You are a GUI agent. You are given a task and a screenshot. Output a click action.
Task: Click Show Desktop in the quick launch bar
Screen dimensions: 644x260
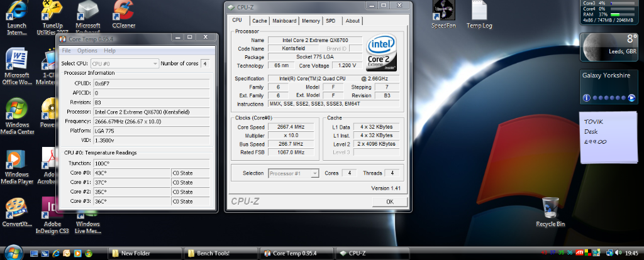click(35, 254)
